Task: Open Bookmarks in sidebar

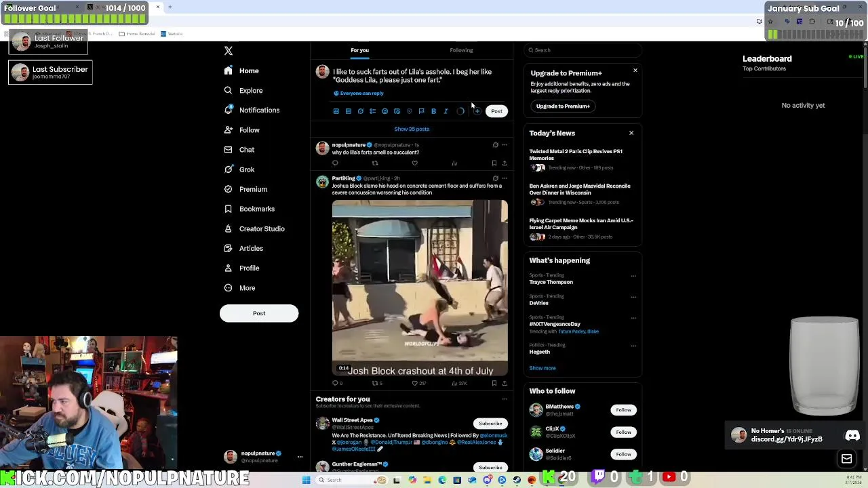Action: tap(249, 209)
